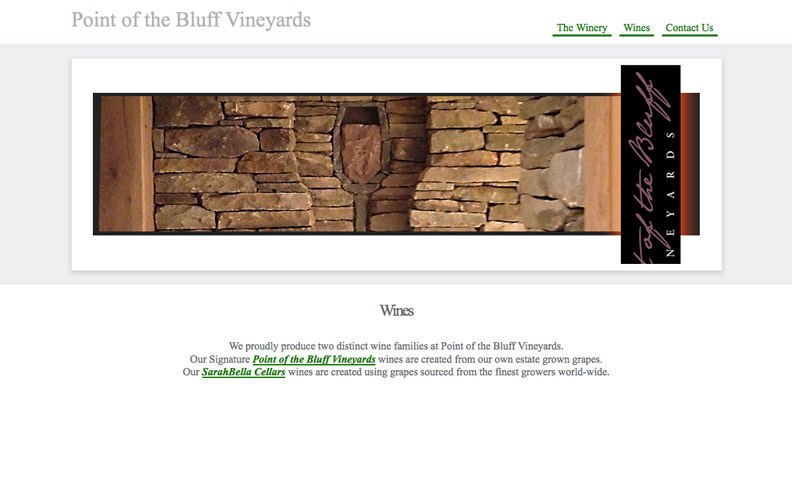Click the wooden post right of stonework
Image resolution: width=792 pixels, height=504 pixels.
pyautogui.click(x=603, y=164)
